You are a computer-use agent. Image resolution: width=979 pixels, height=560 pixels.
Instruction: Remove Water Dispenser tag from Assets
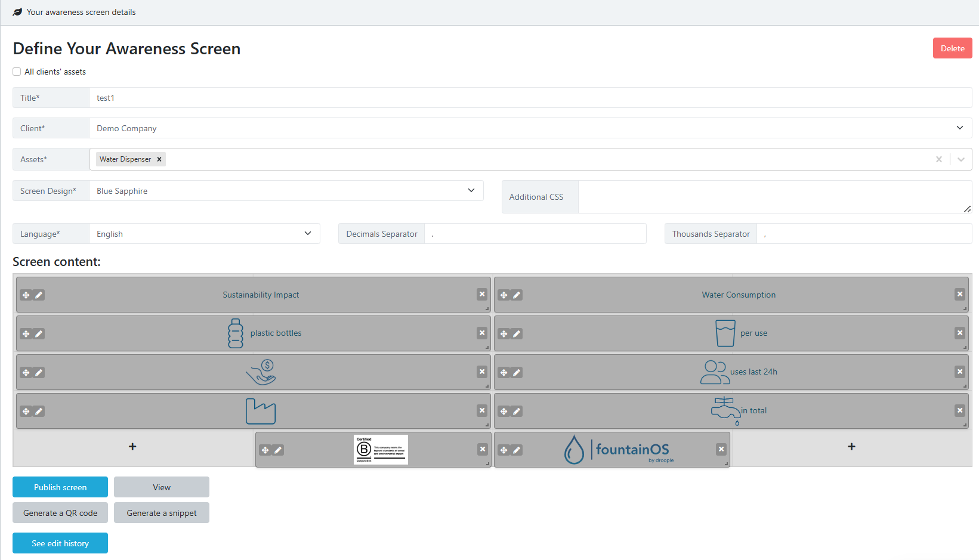coord(159,159)
